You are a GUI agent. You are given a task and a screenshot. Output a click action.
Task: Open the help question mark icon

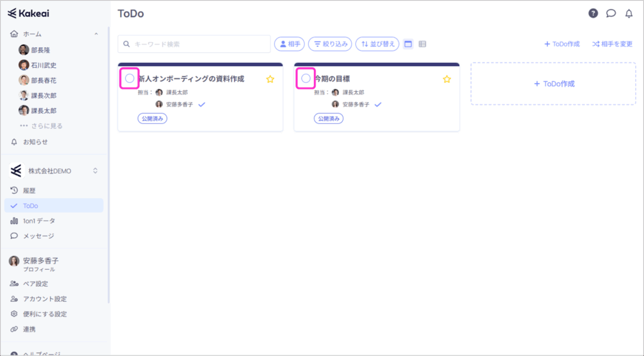(x=593, y=13)
